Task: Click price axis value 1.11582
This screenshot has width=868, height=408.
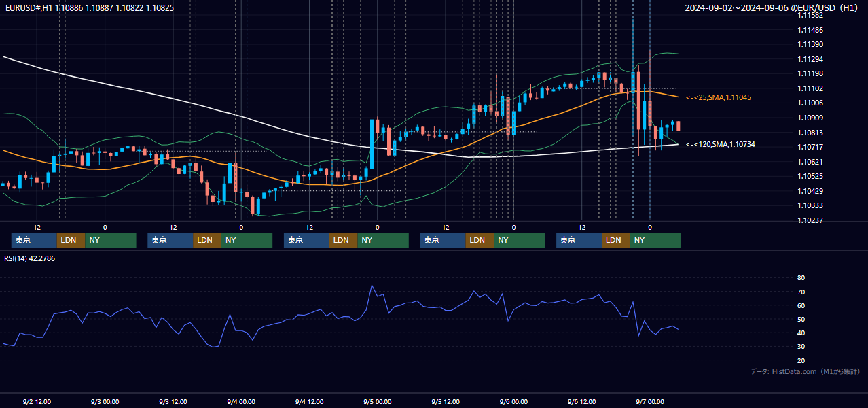Action: coord(810,15)
